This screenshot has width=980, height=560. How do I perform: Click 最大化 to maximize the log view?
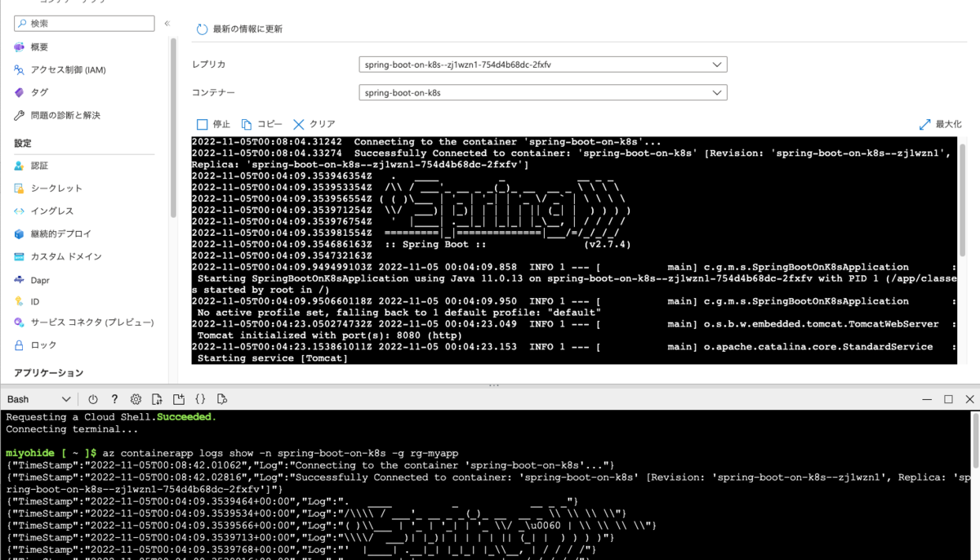[x=941, y=124]
